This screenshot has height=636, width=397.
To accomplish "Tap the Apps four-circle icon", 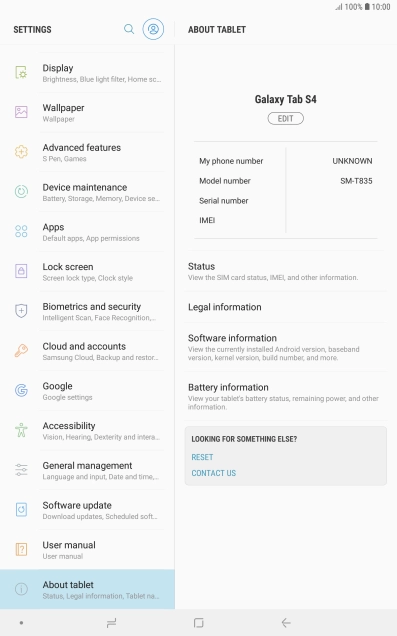I will click(x=21, y=231).
